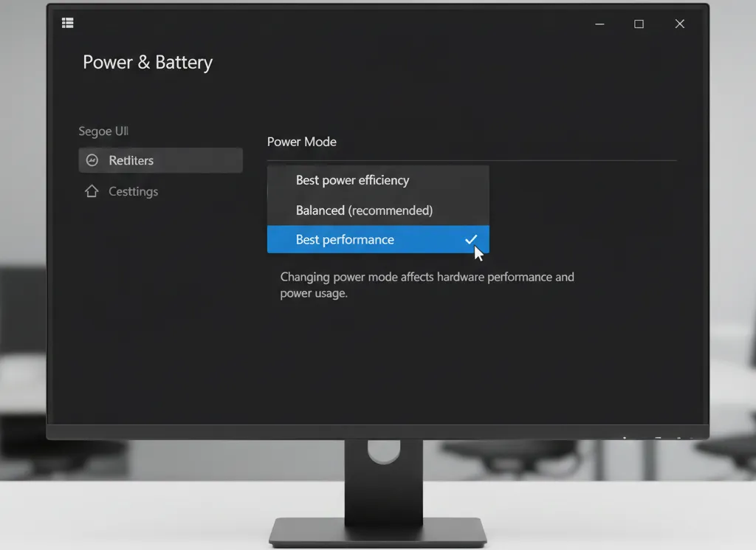
Task: Maximize the settings window
Action: pos(639,24)
